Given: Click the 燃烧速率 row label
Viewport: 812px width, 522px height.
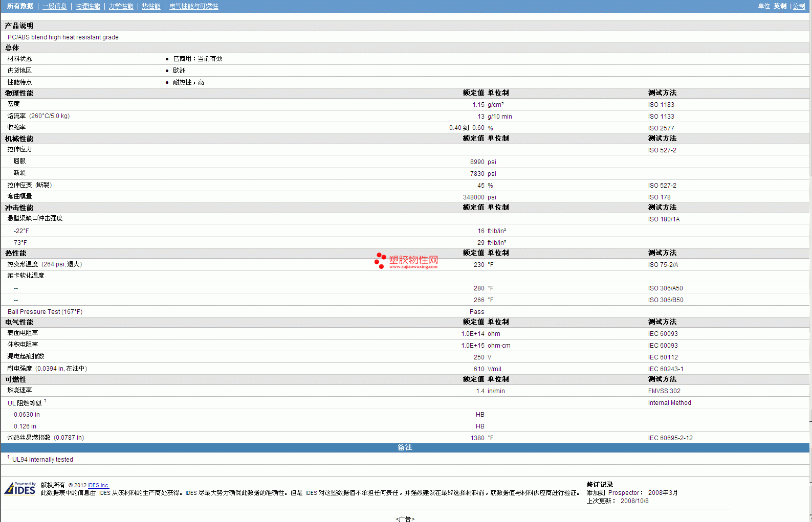Looking at the screenshot, I should [19, 390].
